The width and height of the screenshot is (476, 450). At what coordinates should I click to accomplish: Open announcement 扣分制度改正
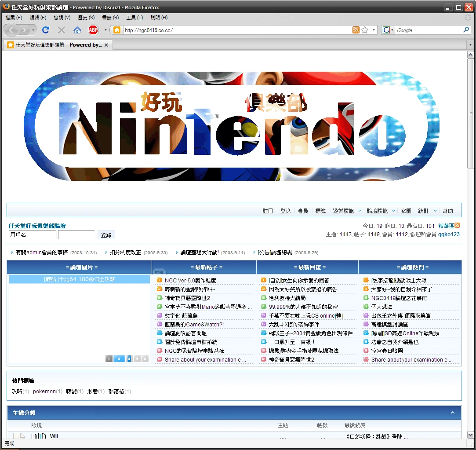point(125,252)
